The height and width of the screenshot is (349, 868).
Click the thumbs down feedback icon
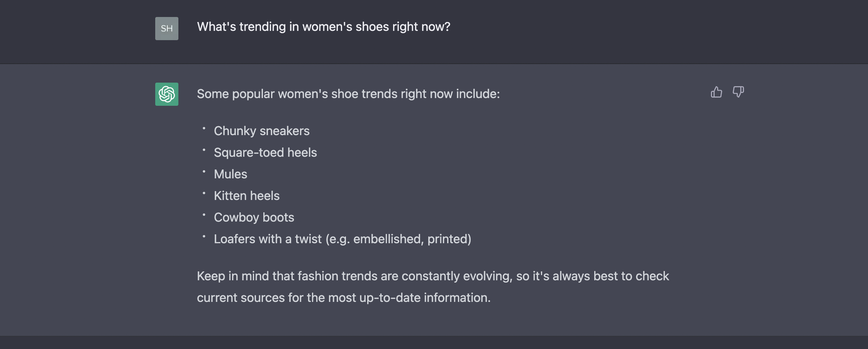click(x=738, y=92)
